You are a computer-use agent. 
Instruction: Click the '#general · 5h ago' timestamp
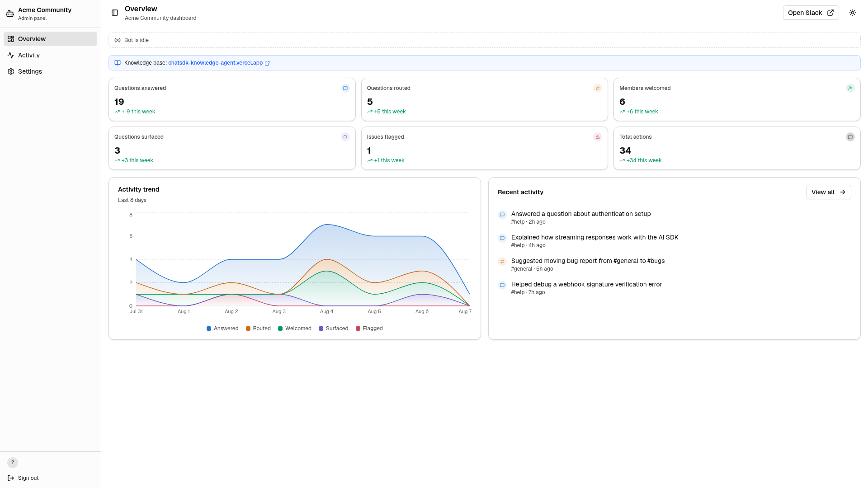point(532,269)
